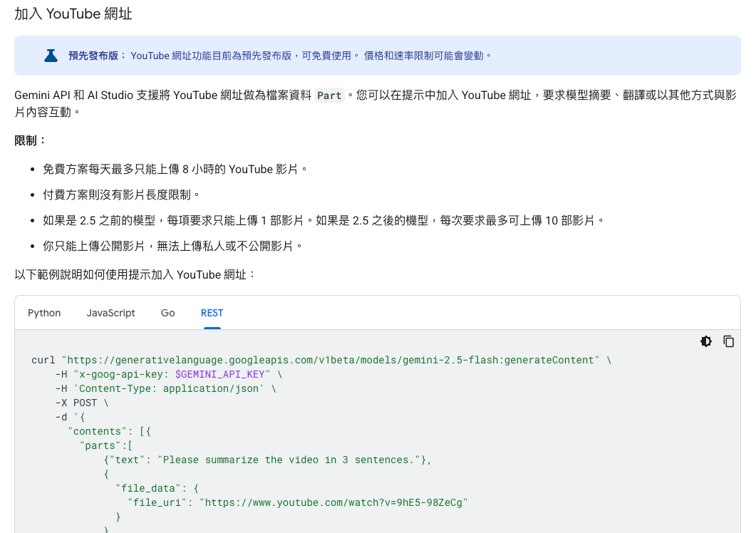Switch to the Python tab
This screenshot has width=756, height=533.
tap(44, 313)
